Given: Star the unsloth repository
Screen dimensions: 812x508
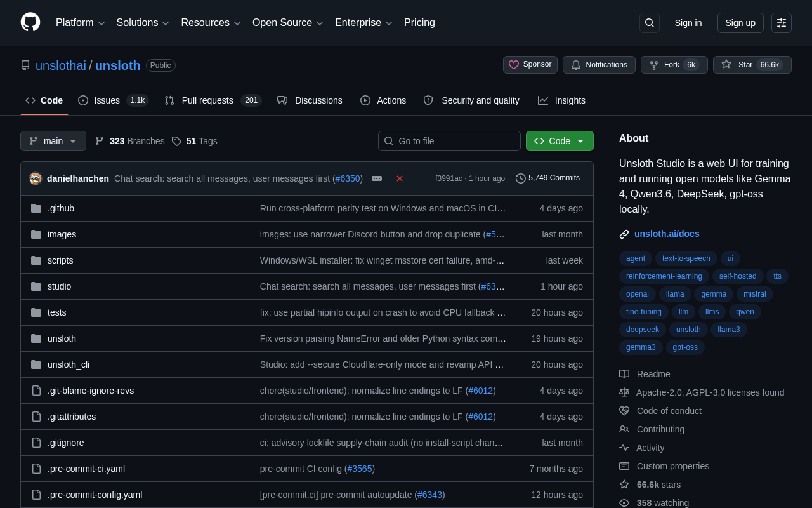Looking at the screenshot, I should [x=752, y=65].
